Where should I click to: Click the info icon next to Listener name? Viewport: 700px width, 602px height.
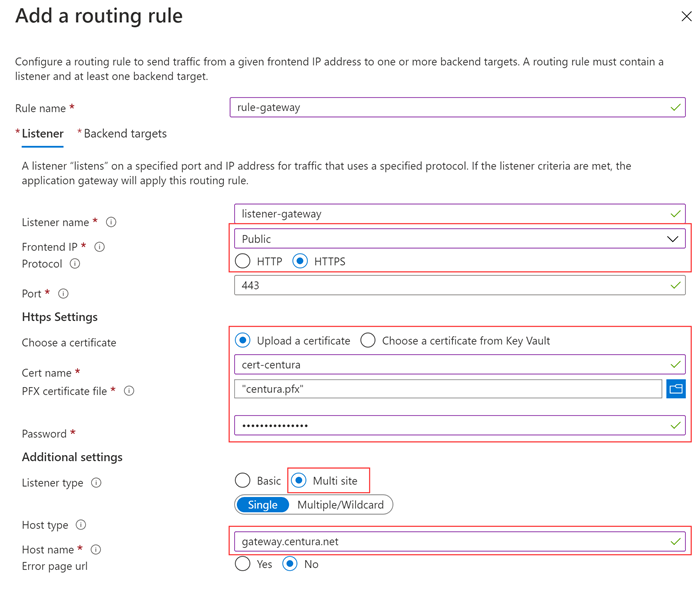pos(111,222)
